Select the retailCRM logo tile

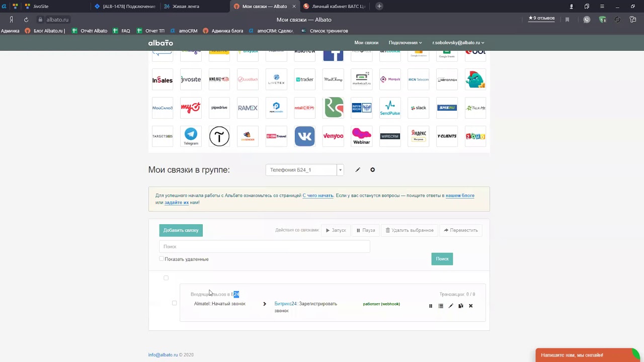pos(304,108)
